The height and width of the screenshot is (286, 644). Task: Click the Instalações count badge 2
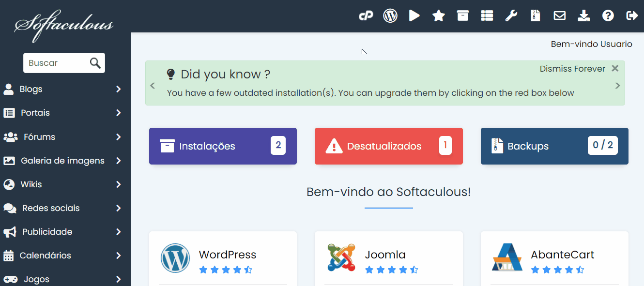point(278,146)
